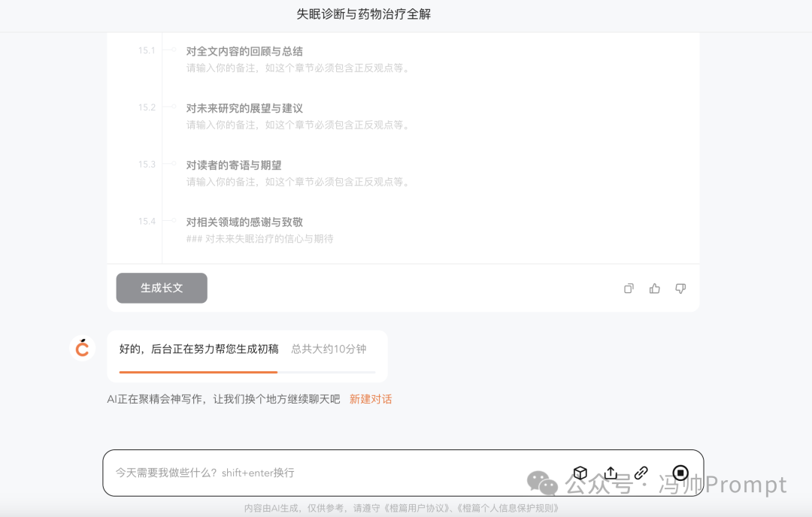
Task: Copy the generated outline content
Action: coord(629,288)
